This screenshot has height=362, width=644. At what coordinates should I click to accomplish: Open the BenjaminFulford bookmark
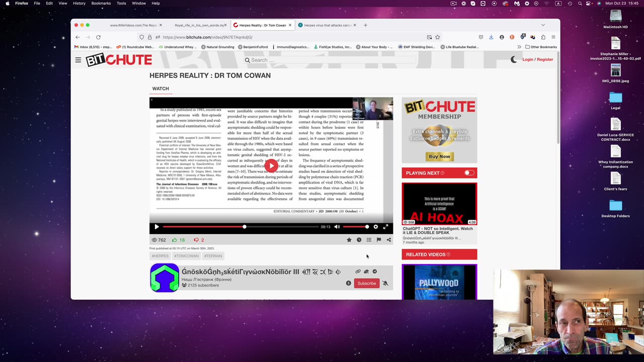coord(253,47)
